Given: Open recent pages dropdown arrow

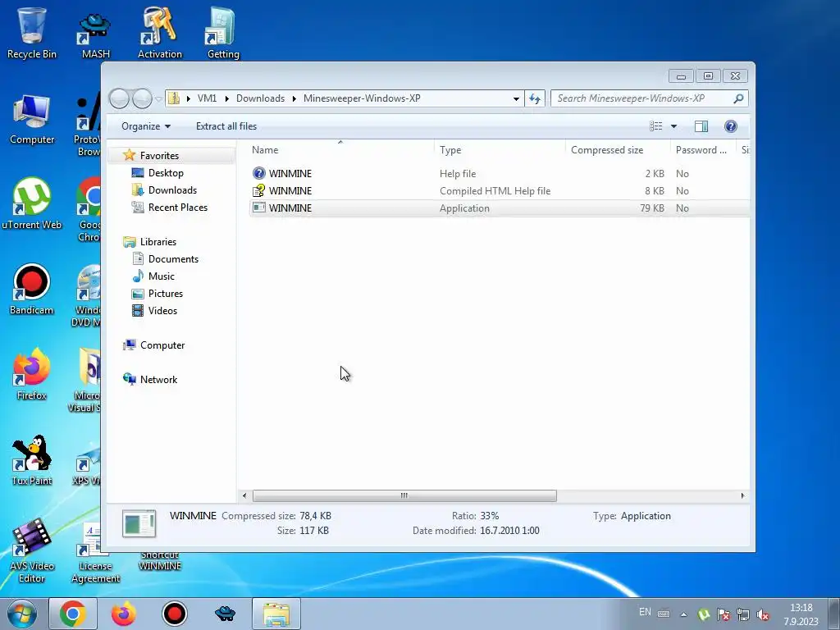Looking at the screenshot, I should click(x=158, y=98).
